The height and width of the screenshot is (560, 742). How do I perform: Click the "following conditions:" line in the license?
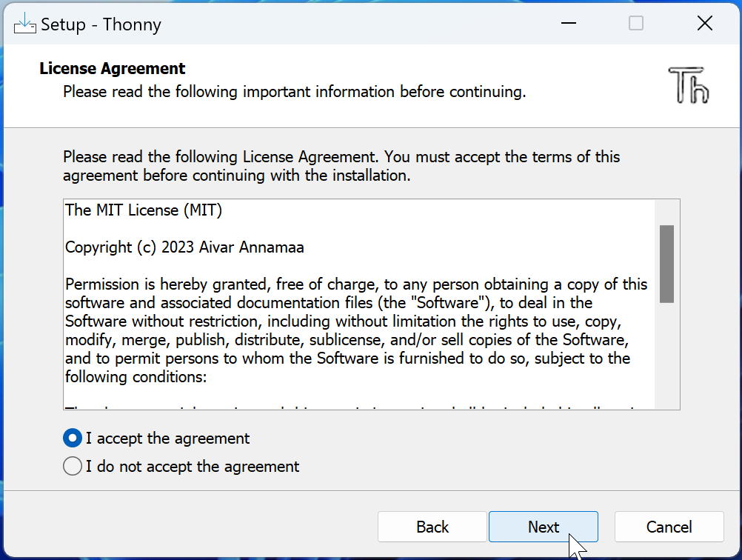[135, 377]
